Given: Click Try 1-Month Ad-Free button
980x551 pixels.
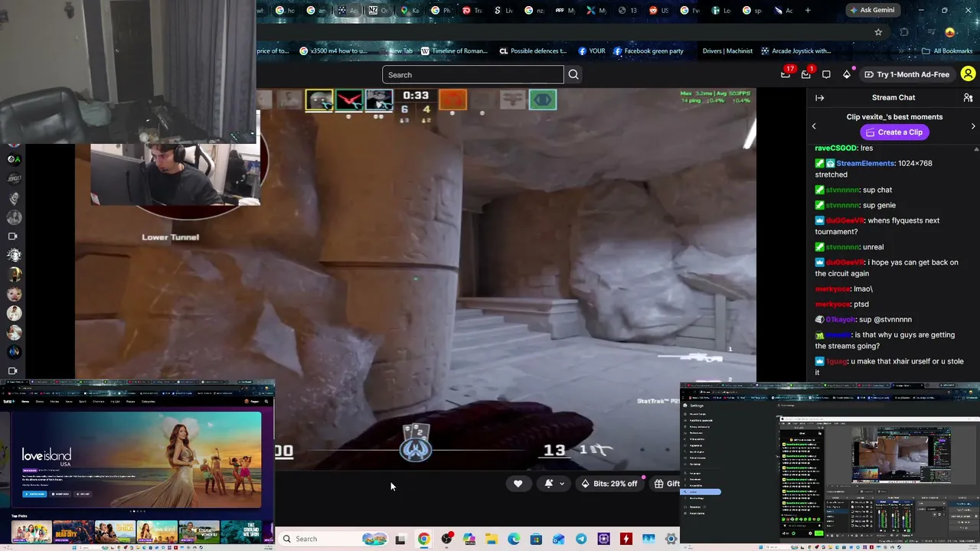Looking at the screenshot, I should (x=906, y=74).
